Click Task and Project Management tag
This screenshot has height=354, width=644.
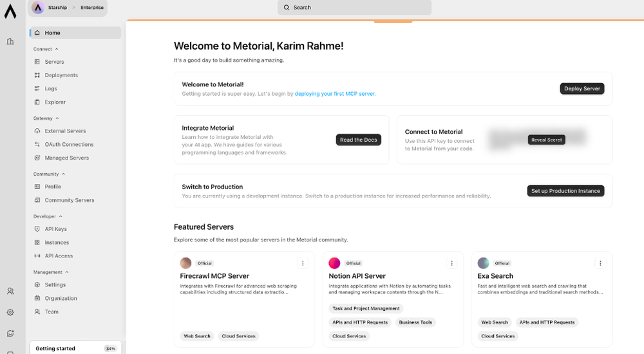(x=366, y=308)
